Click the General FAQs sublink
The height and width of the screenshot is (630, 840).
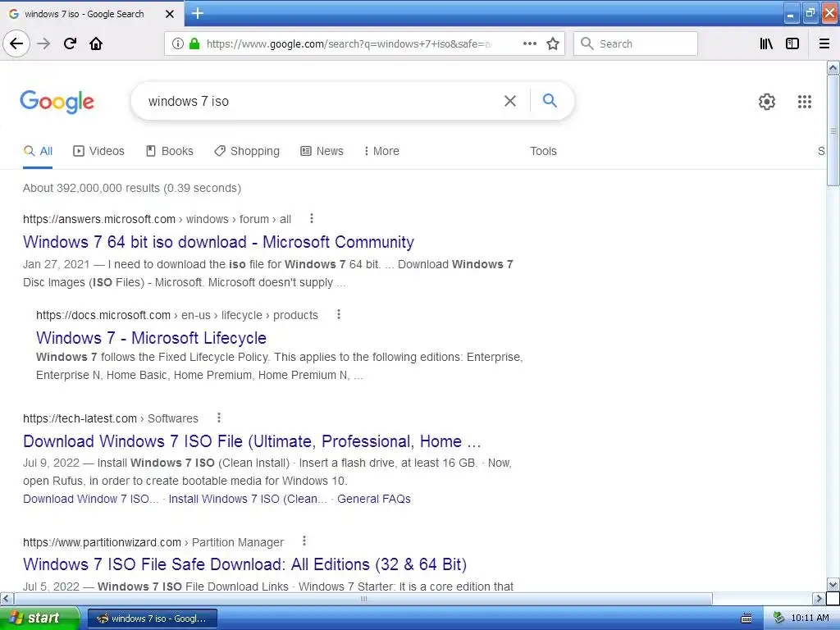pyautogui.click(x=374, y=499)
